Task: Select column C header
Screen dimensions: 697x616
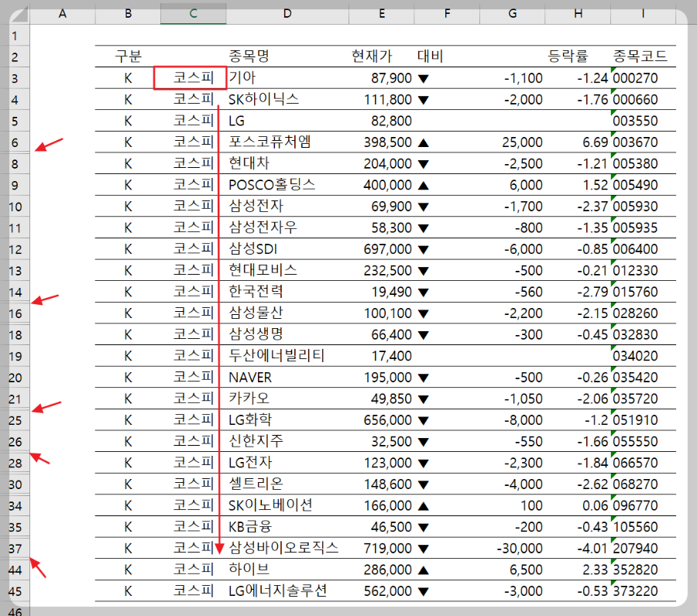Action: click(x=194, y=13)
